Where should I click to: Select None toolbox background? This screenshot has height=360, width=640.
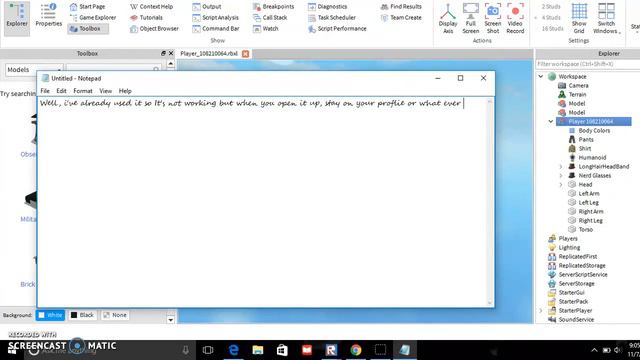(115, 315)
